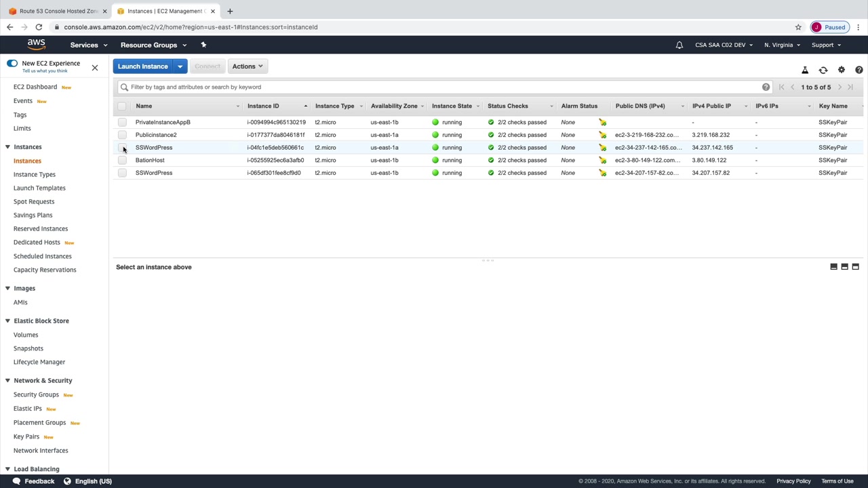Check the SSWordPress 34.207.157.82 row checkbox
Viewport: 868px width, 488px height.
pos(122,173)
